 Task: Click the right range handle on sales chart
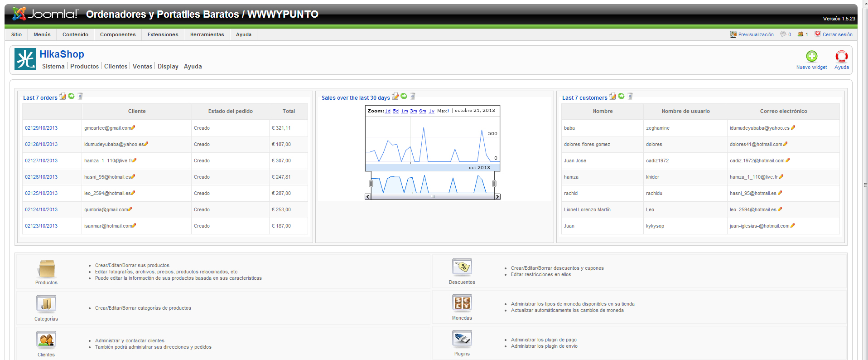pyautogui.click(x=494, y=184)
